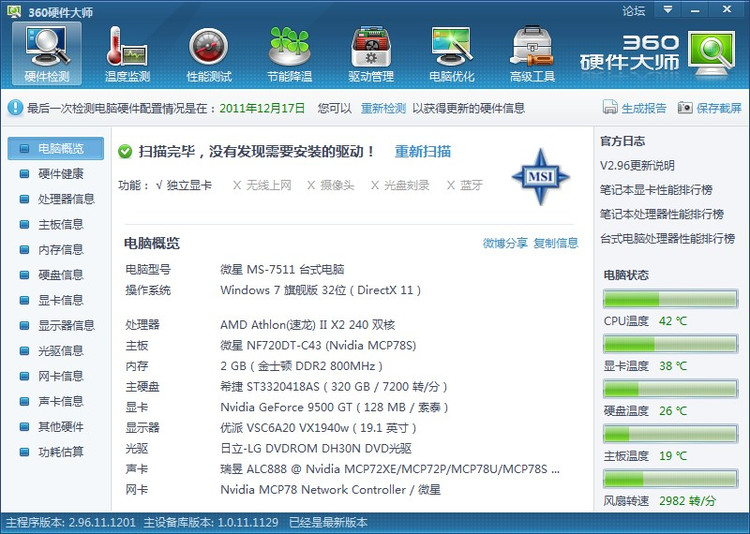Viewport: 750px width, 534px height.
Task: Click 已经是最新版本 in status bar
Action: 328,523
